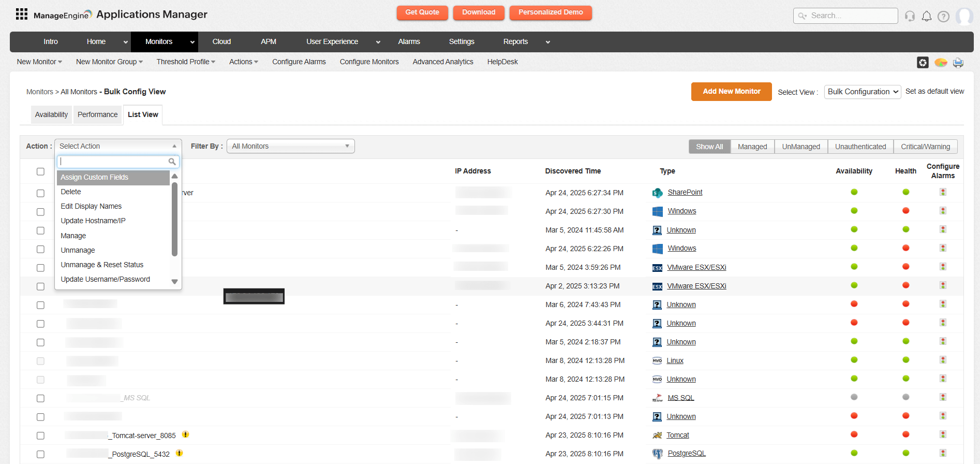Image resolution: width=980 pixels, height=464 pixels.
Task: Click the Get Quote button
Action: coord(422,12)
